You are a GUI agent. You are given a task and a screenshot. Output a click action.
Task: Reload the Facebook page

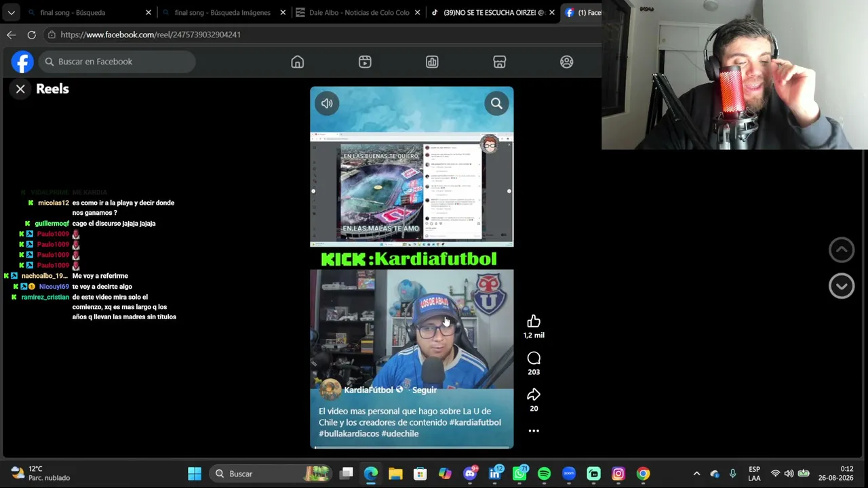click(x=31, y=35)
